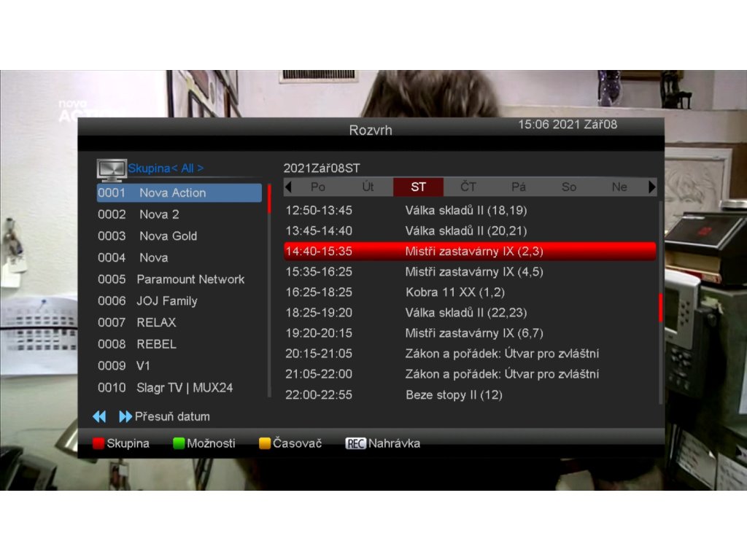Viewport: 747px width, 560px height.
Task: Switch to the Po day tab
Action: (318, 187)
